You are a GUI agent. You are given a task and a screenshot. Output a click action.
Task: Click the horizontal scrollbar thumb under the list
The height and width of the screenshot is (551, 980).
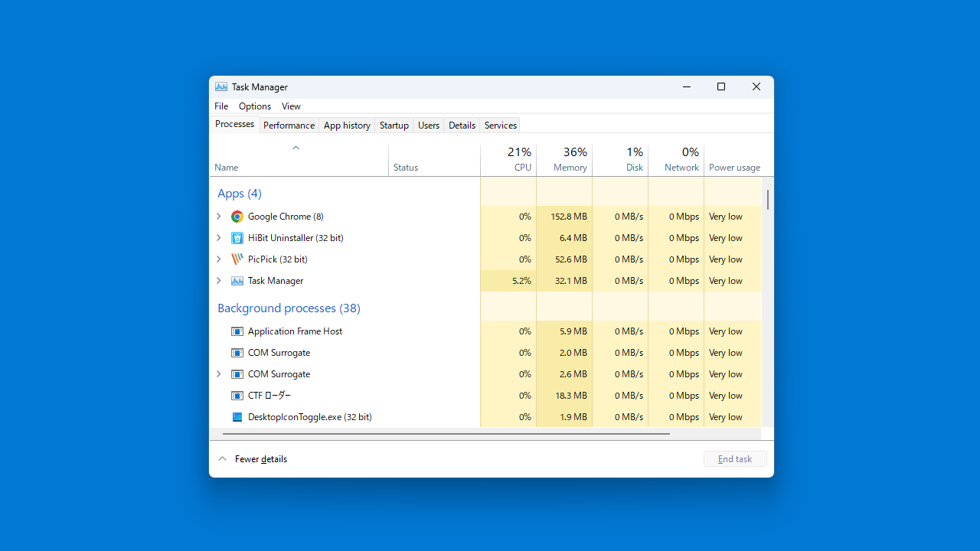tap(446, 434)
